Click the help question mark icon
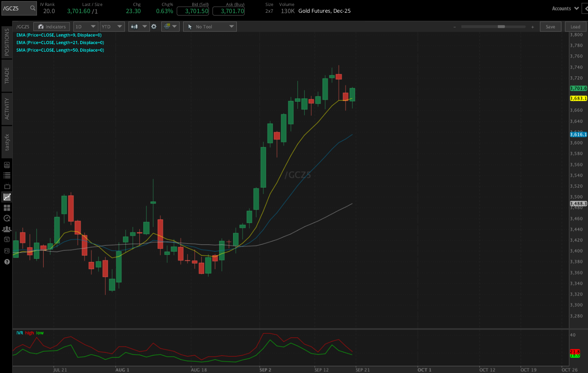 (x=6, y=262)
